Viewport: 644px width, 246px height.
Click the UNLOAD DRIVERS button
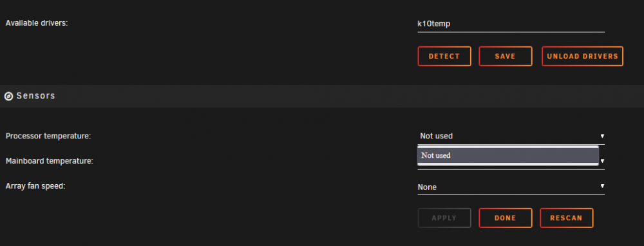point(582,56)
